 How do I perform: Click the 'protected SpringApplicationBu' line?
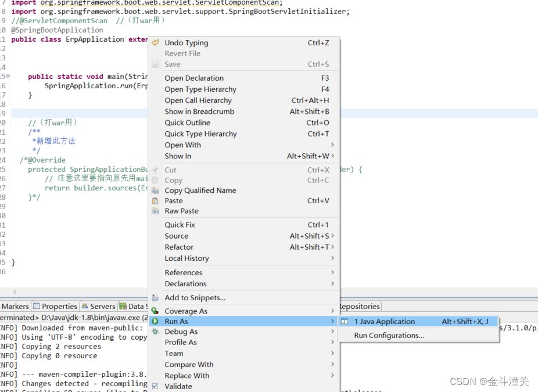[88, 169]
